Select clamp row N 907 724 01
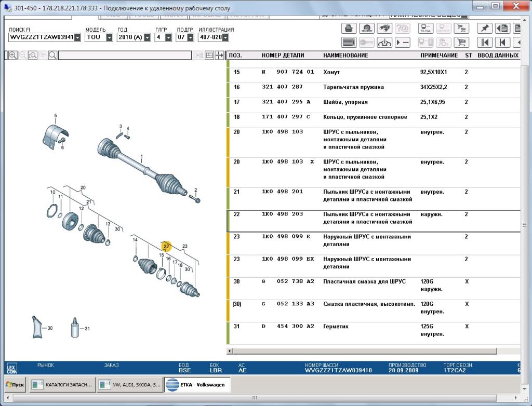The image size is (532, 406). point(373,75)
